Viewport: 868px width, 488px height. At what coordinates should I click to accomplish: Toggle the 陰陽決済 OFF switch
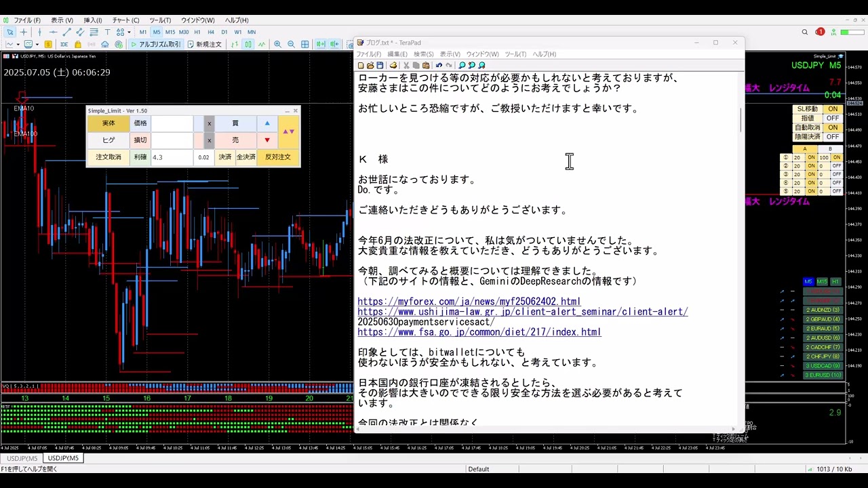[x=832, y=137]
